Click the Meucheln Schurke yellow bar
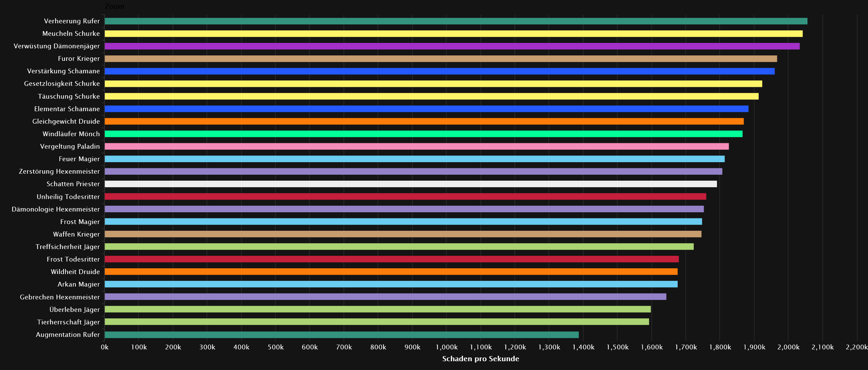 (x=454, y=33)
